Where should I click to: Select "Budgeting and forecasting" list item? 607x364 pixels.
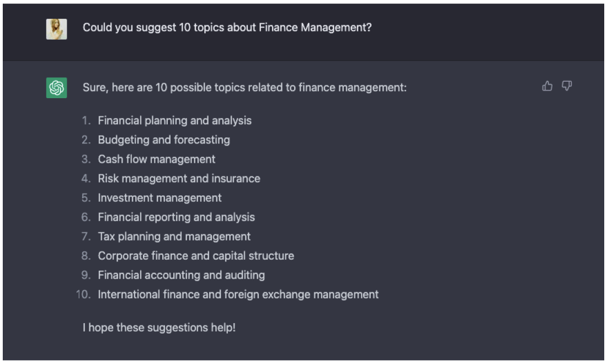coord(164,140)
